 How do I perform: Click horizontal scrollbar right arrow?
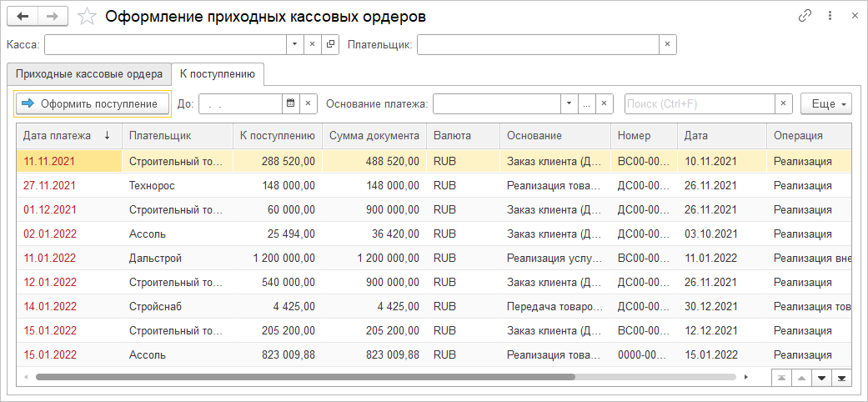tap(745, 377)
